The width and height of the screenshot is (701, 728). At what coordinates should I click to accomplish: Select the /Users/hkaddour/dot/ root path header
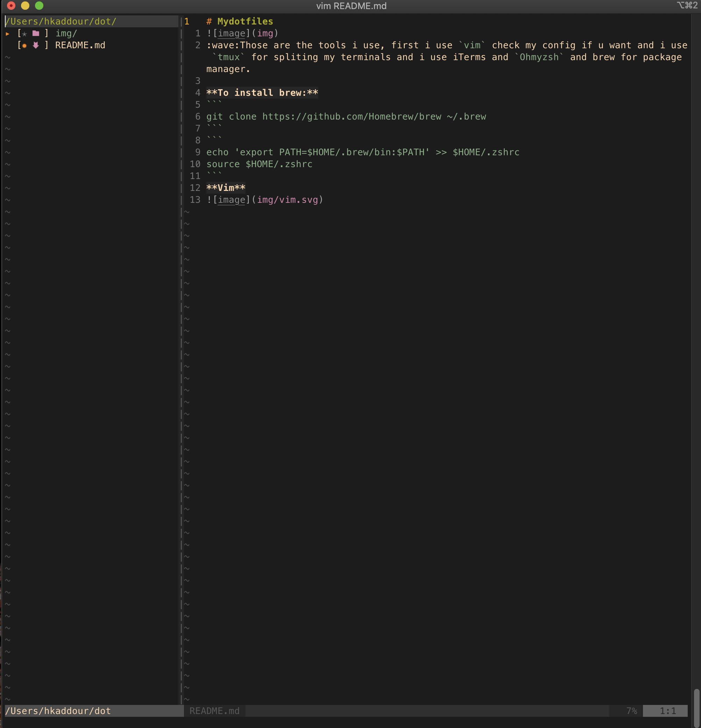(x=61, y=22)
